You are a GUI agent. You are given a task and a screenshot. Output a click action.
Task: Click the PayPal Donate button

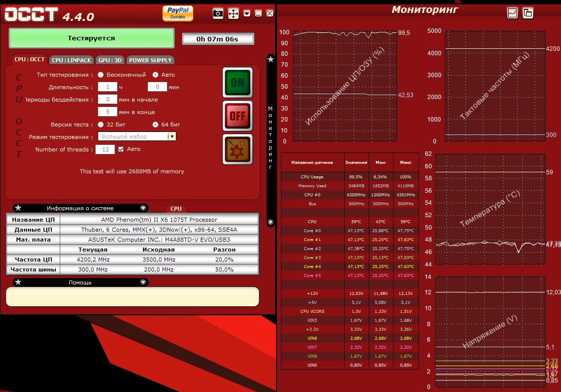[x=178, y=13]
